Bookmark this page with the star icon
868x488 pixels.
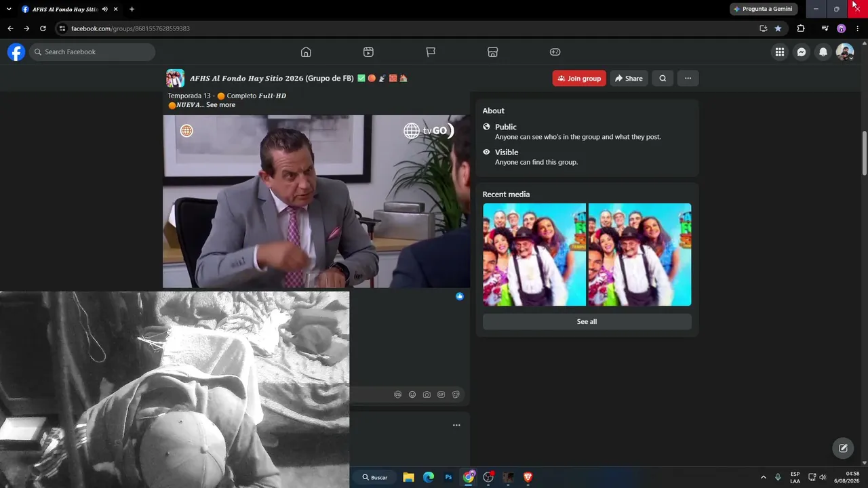coord(778,28)
